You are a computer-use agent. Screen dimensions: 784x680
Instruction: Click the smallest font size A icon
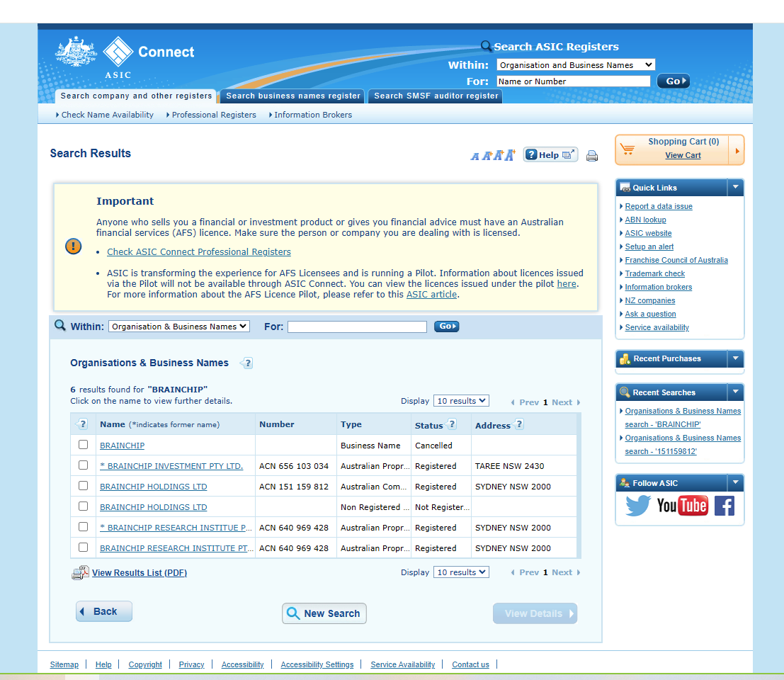click(475, 157)
